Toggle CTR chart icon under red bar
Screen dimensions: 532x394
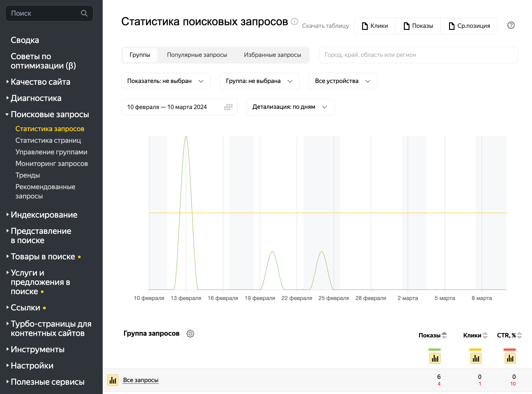(x=510, y=358)
